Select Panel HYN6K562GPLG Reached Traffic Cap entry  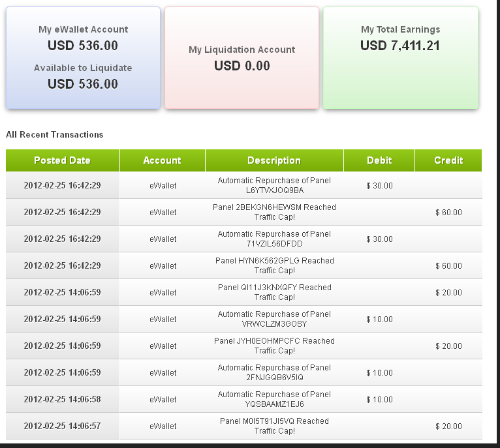pyautogui.click(x=274, y=266)
